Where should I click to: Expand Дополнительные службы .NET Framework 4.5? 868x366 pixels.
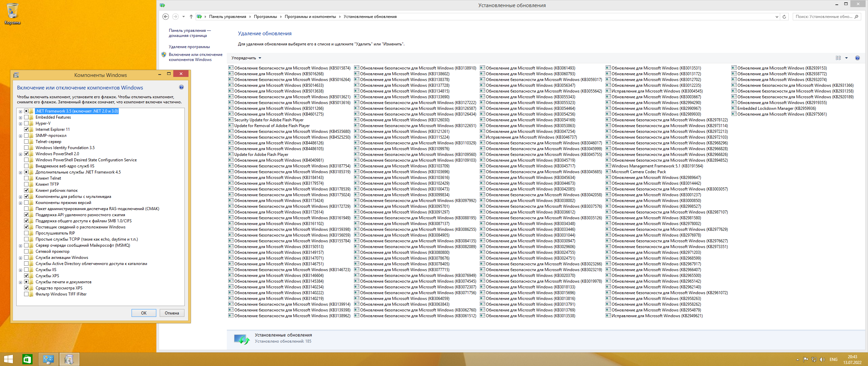click(x=20, y=172)
